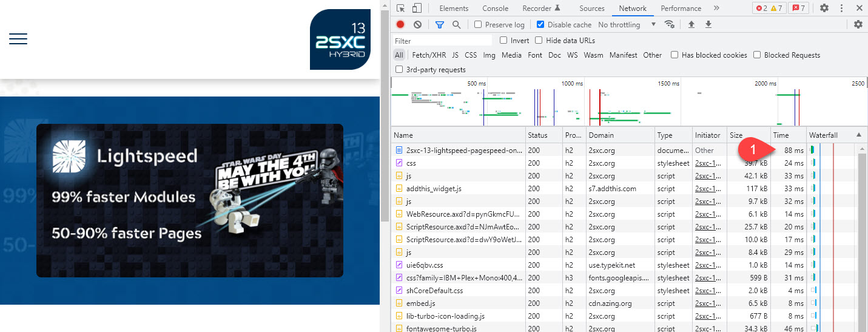Click the 2sxc Hybrid 13 logo

click(340, 39)
